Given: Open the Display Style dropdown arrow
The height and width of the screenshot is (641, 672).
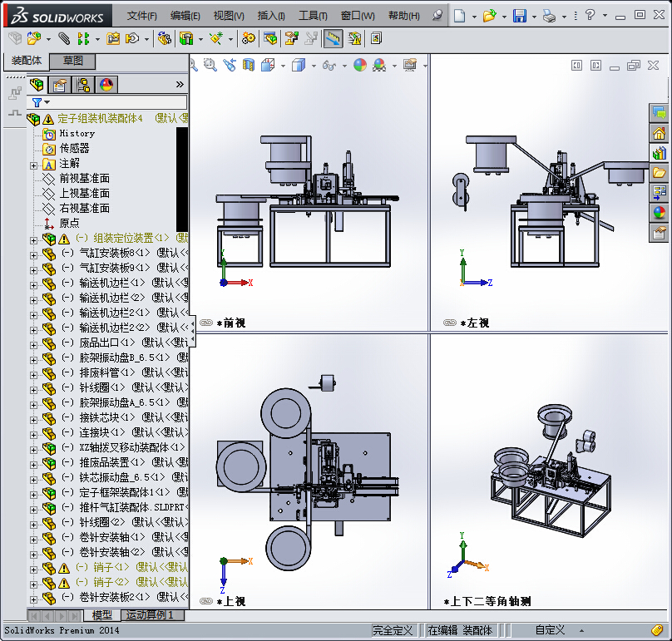Looking at the screenshot, I should 314,66.
